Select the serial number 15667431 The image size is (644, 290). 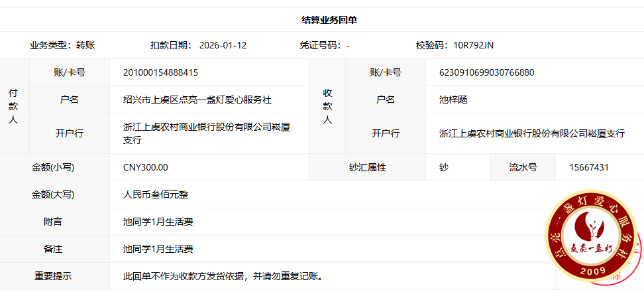(x=588, y=167)
